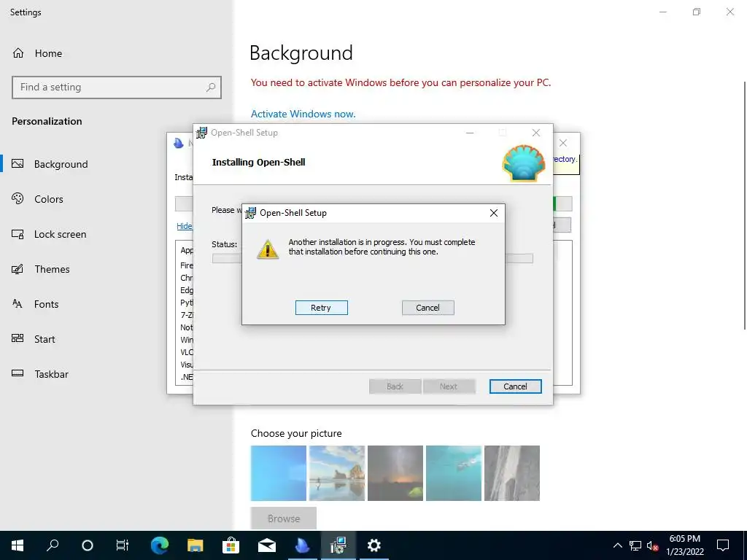Click the Browse button under Choose your picture
The width and height of the screenshot is (747, 560).
pos(284,518)
